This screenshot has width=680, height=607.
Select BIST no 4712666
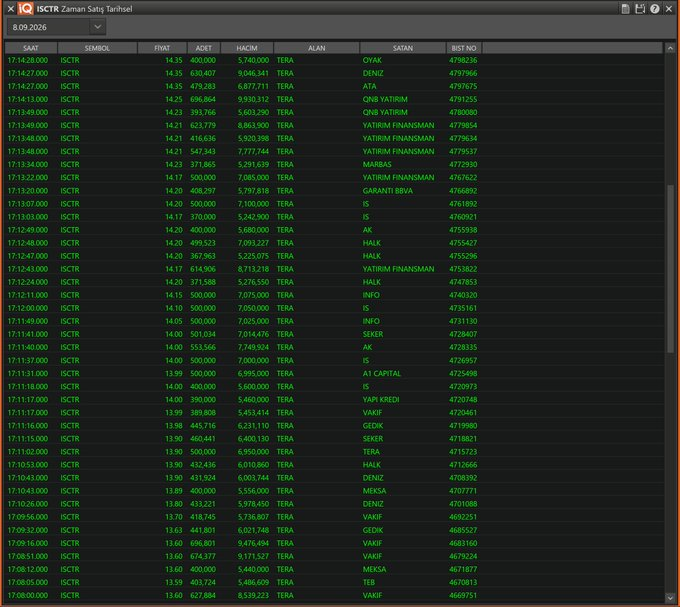click(x=463, y=464)
